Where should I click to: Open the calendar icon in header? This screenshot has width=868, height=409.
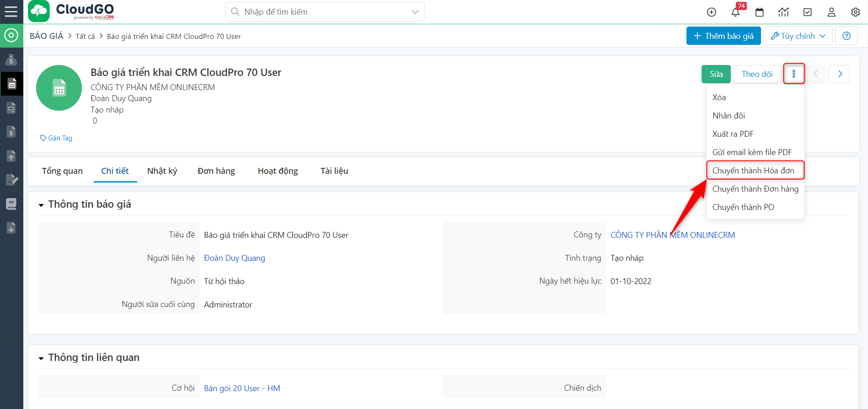(760, 12)
